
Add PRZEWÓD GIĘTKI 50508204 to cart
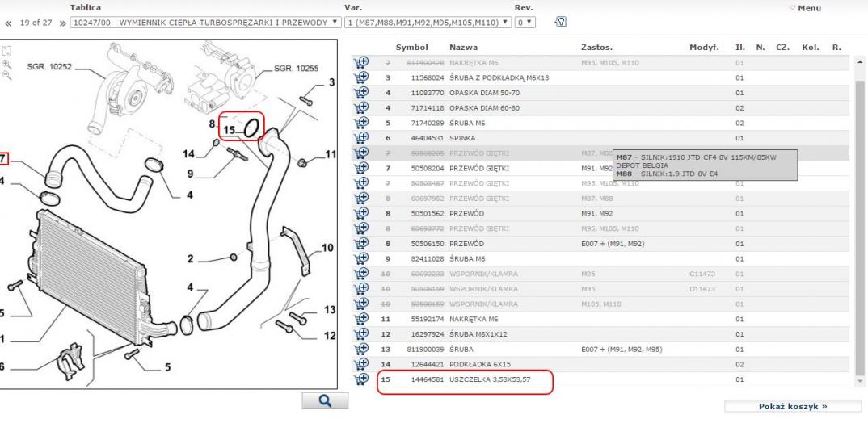(x=361, y=168)
